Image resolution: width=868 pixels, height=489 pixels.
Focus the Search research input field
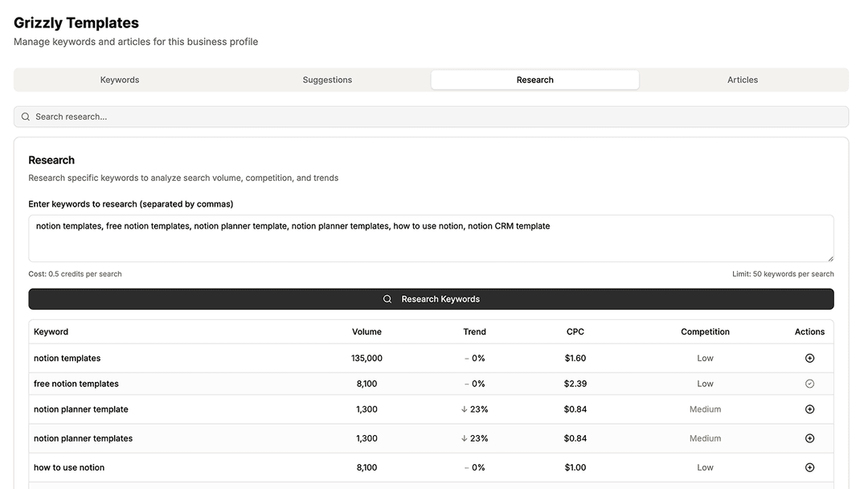[432, 117]
